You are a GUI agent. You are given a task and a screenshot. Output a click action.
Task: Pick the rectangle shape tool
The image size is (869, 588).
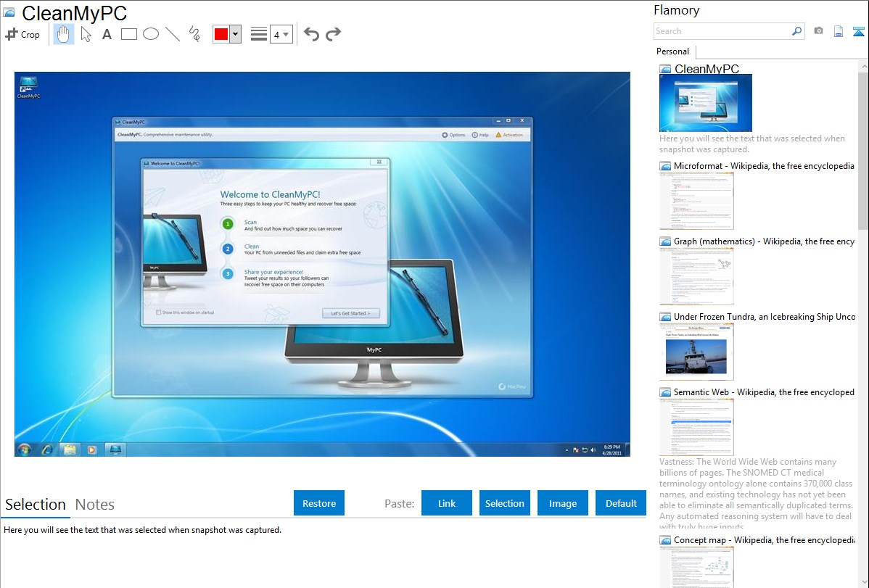pos(129,34)
